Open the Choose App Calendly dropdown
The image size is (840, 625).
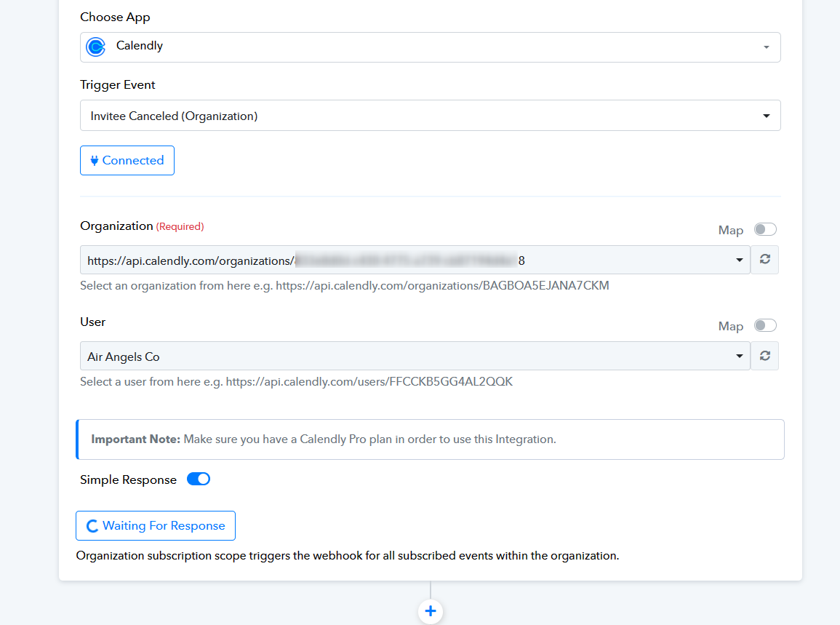click(429, 47)
